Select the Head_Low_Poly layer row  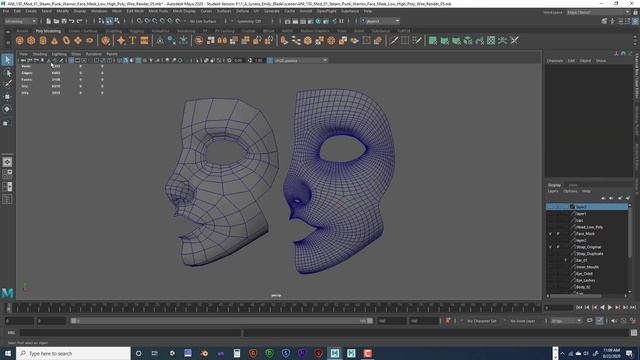pos(587,227)
